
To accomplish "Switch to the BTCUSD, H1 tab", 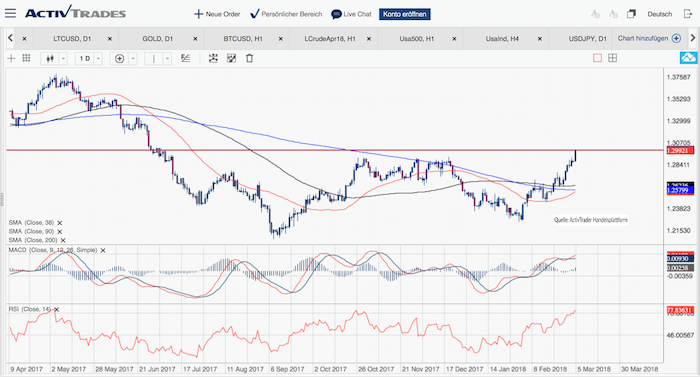I will point(243,39).
